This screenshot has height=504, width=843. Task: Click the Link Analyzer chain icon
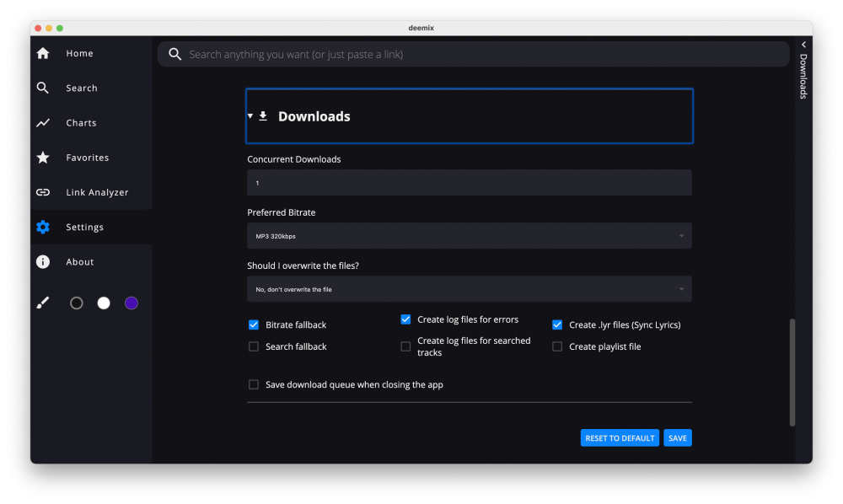point(43,192)
